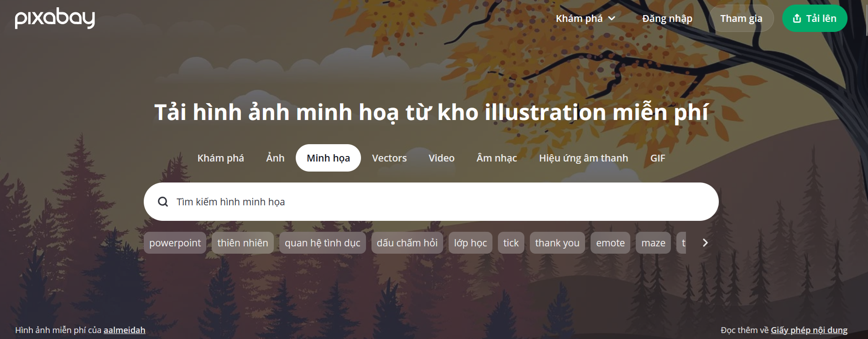Screen dimensions: 868x339
Task: Select the emote tag
Action: tap(610, 243)
